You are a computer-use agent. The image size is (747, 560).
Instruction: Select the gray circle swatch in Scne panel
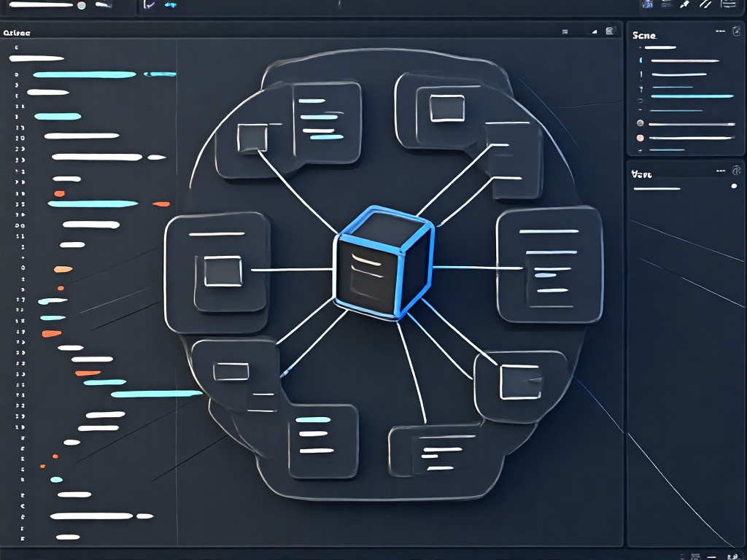click(x=640, y=123)
